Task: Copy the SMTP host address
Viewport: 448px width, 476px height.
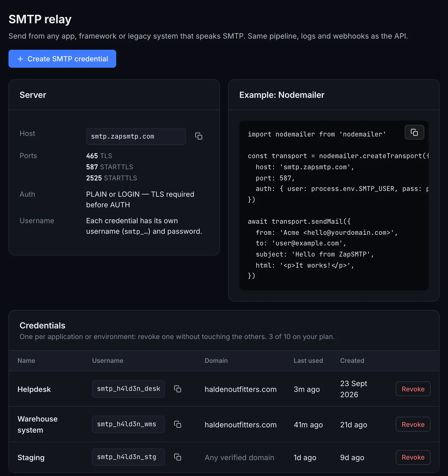Action: [199, 136]
